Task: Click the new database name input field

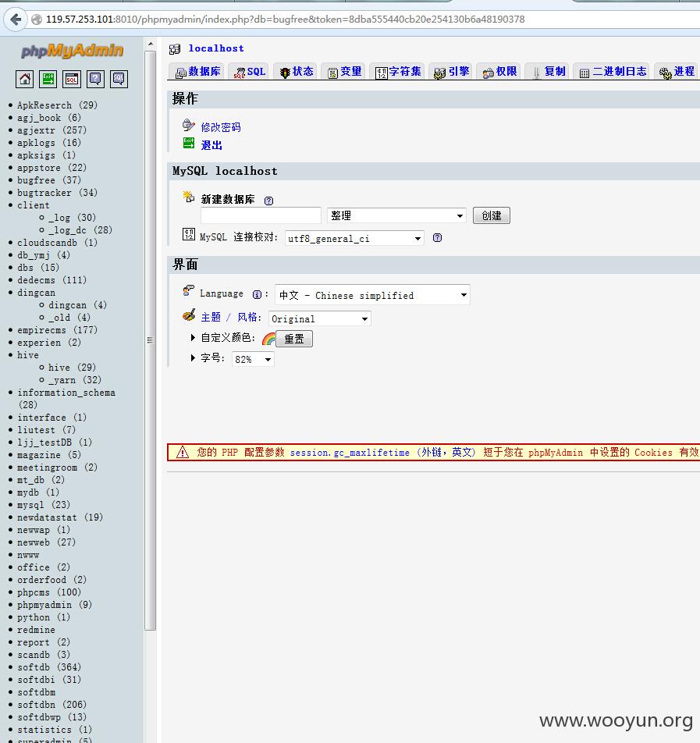Action: point(261,215)
